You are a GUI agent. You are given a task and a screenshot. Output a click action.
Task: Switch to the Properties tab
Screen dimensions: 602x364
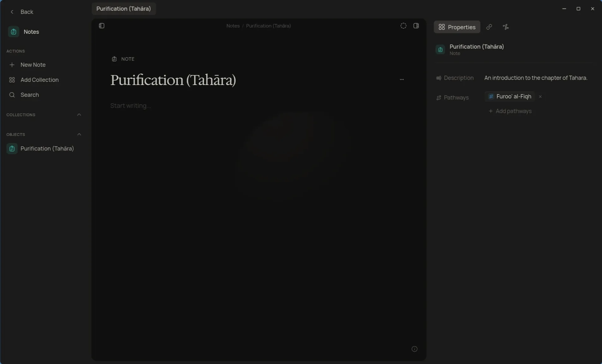[x=457, y=27]
